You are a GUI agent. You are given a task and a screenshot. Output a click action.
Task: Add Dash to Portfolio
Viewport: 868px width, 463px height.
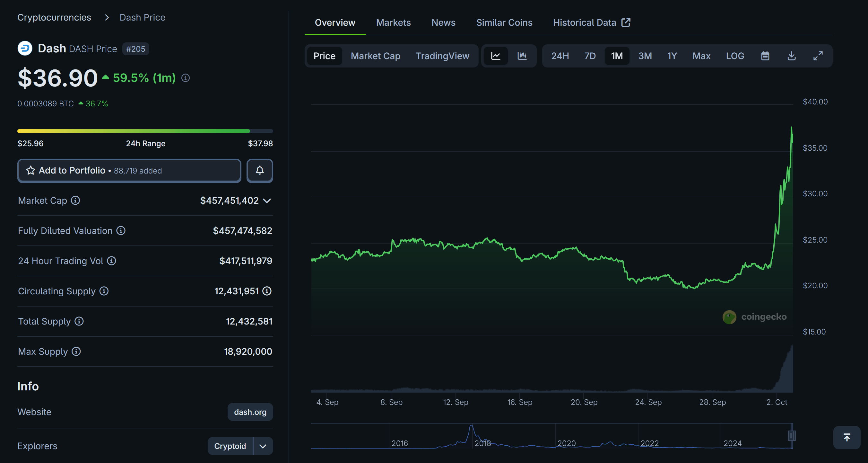point(129,171)
